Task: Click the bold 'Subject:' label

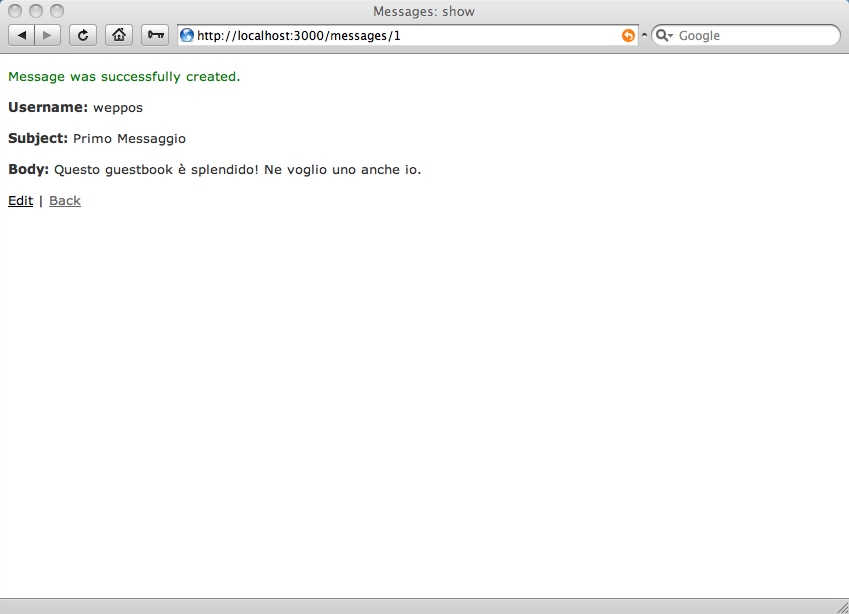Action: pyautogui.click(x=38, y=139)
